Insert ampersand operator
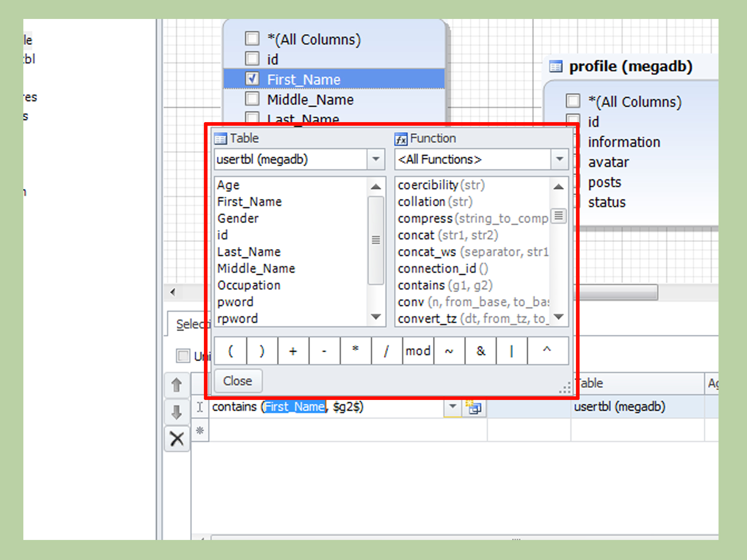 [481, 351]
